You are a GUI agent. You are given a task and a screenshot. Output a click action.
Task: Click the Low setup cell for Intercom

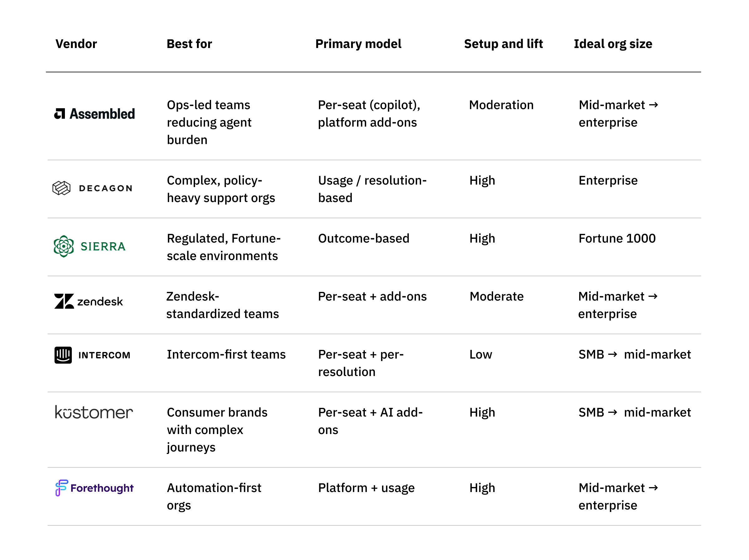coord(481,354)
